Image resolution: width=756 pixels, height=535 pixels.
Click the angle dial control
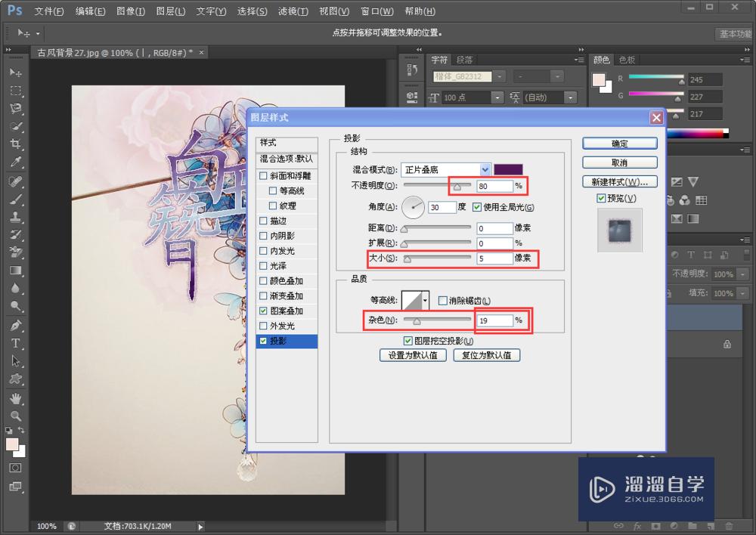[x=414, y=207]
